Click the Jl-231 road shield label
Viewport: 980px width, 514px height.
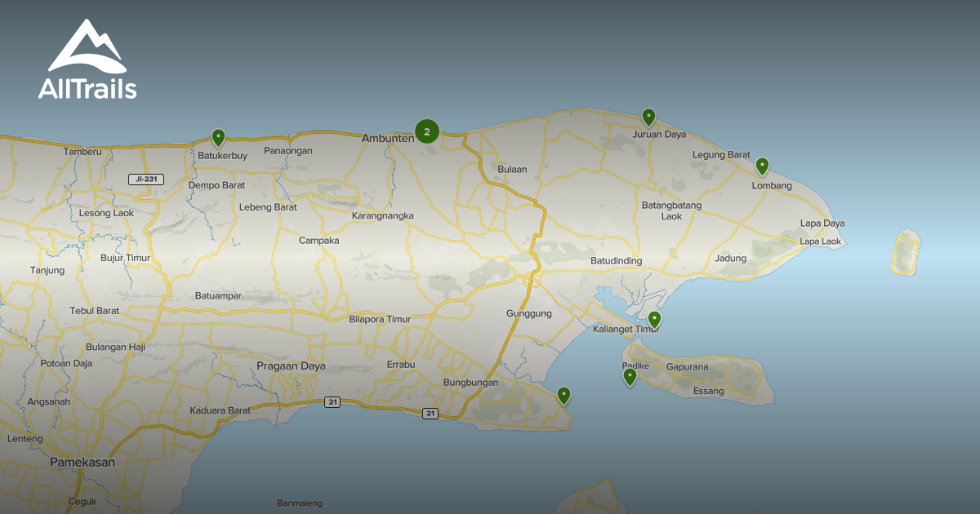(147, 178)
